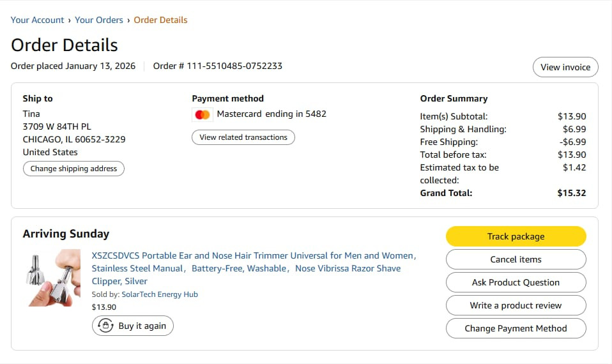Open the View invoice button
The image size is (612, 364).
565,67
